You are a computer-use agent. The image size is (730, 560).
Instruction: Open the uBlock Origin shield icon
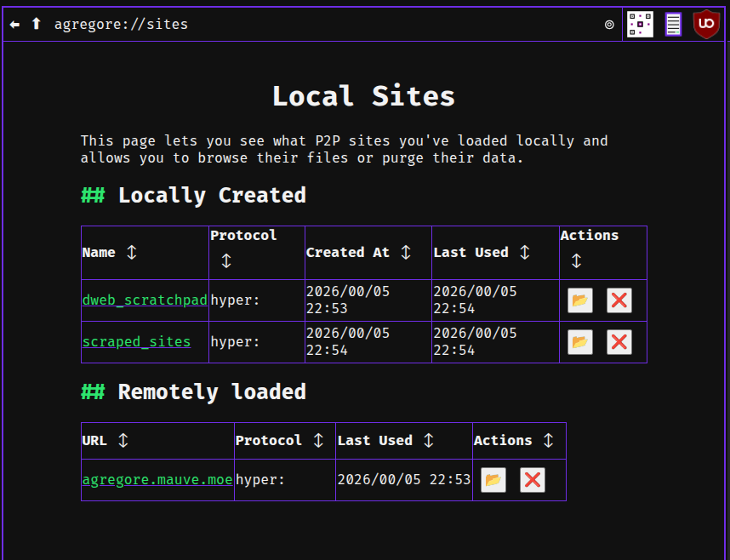pyautogui.click(x=705, y=24)
